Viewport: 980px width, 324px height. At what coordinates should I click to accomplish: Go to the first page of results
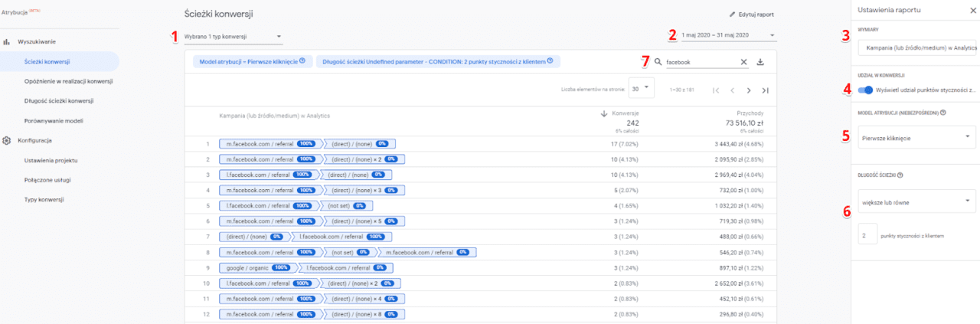(715, 90)
